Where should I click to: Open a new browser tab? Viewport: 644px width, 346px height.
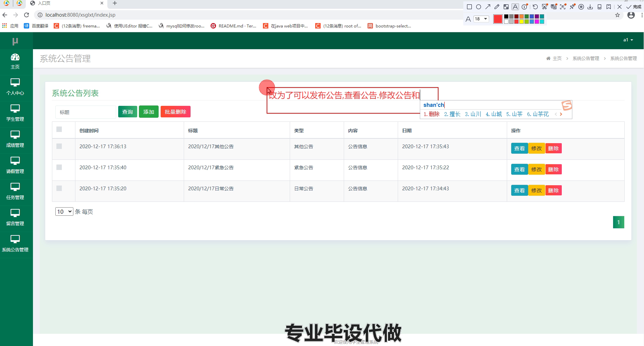click(115, 3)
